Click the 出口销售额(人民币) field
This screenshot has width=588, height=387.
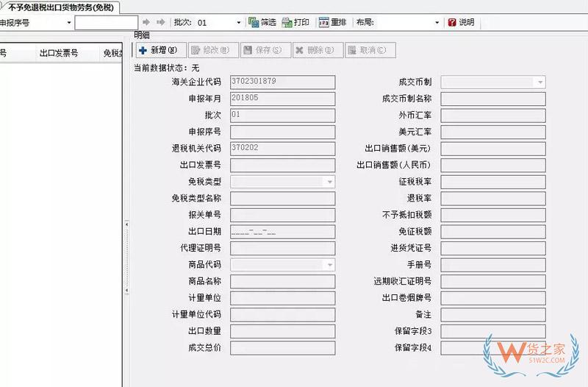(x=493, y=165)
